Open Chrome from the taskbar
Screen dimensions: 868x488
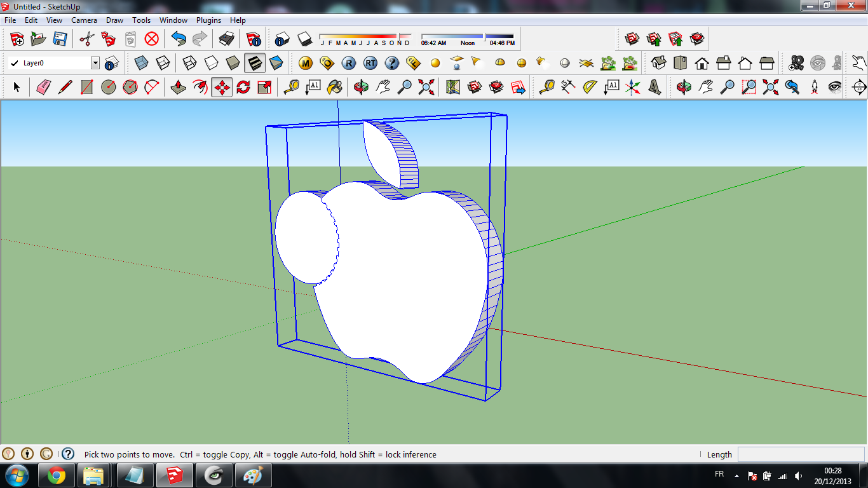tap(56, 475)
